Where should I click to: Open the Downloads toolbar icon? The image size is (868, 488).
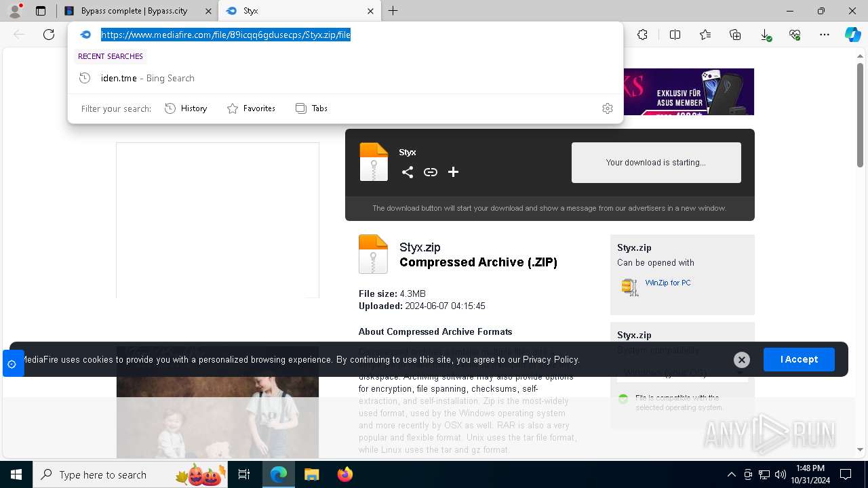point(765,35)
